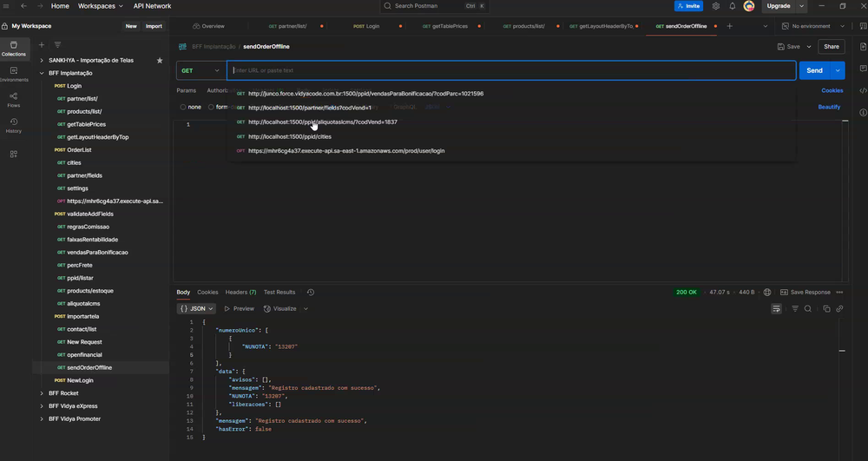Image resolution: width=868 pixels, height=461 pixels.
Task: Open the Send button dropdown arrow
Action: [838, 70]
